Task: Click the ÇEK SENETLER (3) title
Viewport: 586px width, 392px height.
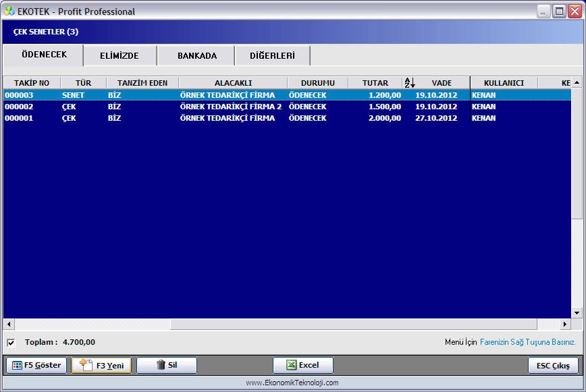Action: pos(46,32)
